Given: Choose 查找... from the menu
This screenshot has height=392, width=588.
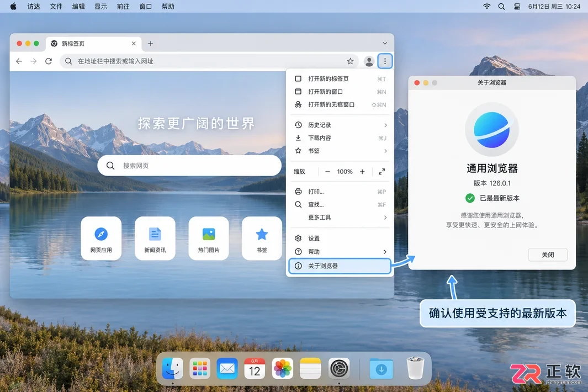Looking at the screenshot, I should 340,204.
